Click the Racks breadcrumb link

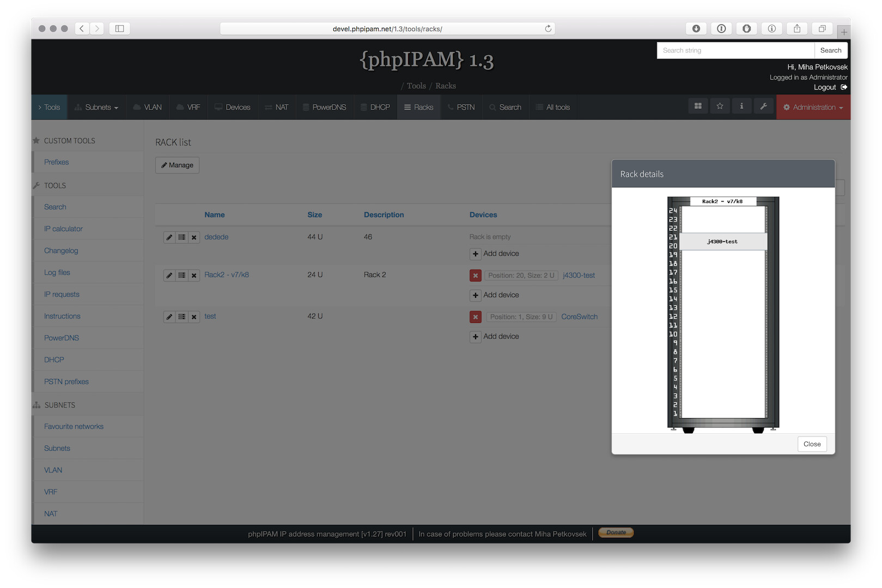tap(446, 86)
